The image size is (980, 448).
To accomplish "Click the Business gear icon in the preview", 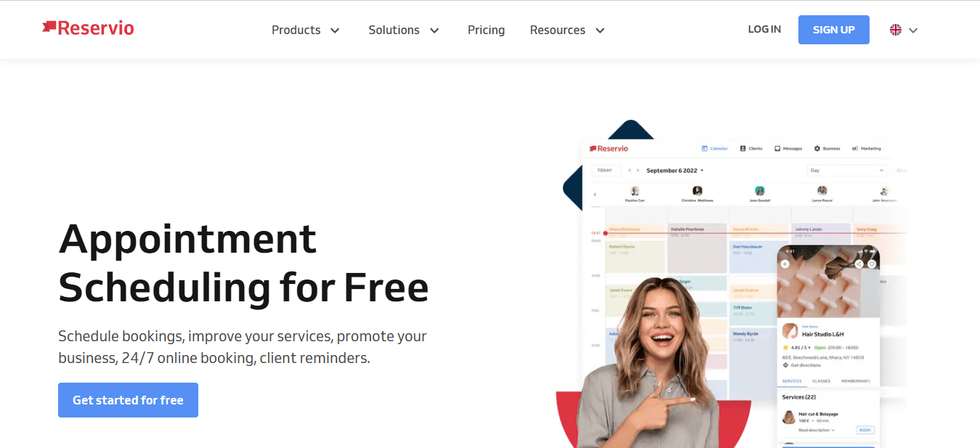I will pyautogui.click(x=817, y=148).
